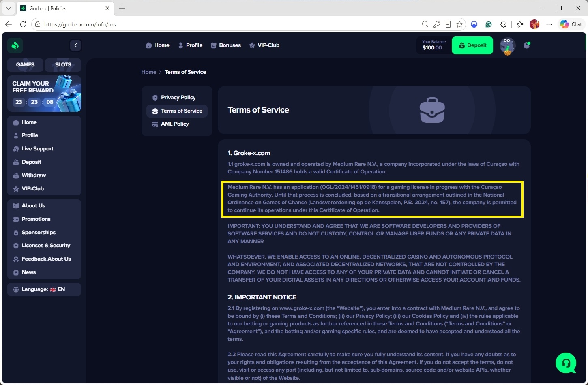Click the user avatar in the header
588x385 pixels.
point(507,45)
